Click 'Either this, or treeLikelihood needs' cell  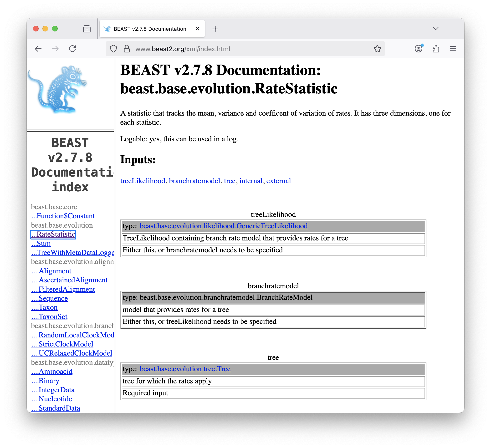point(273,321)
